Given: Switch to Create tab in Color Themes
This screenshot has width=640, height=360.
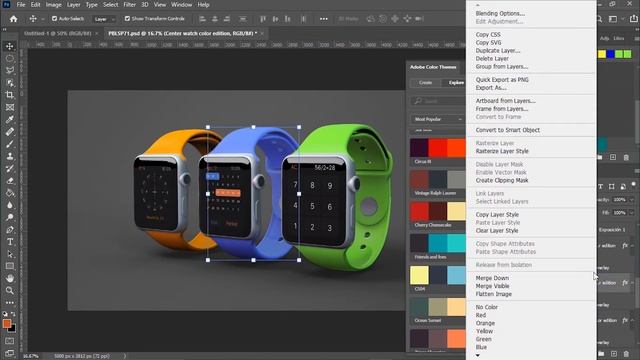Looking at the screenshot, I should (425, 82).
